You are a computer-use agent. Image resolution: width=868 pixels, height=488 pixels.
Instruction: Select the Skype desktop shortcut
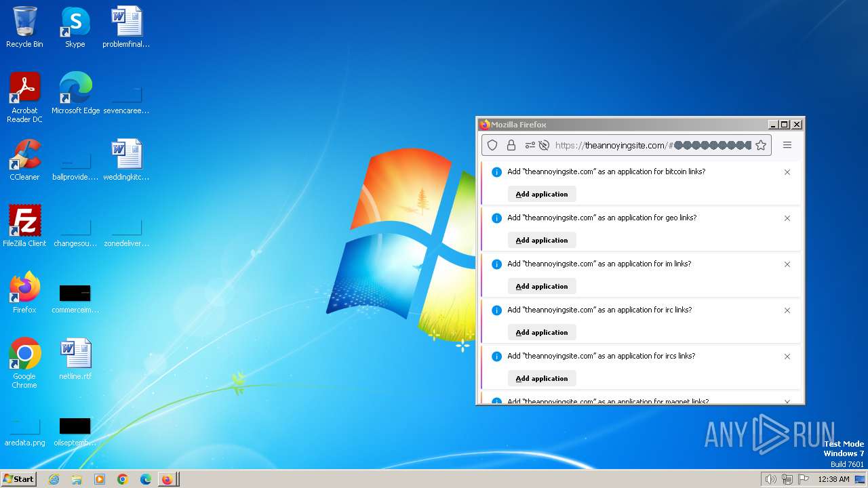click(75, 27)
